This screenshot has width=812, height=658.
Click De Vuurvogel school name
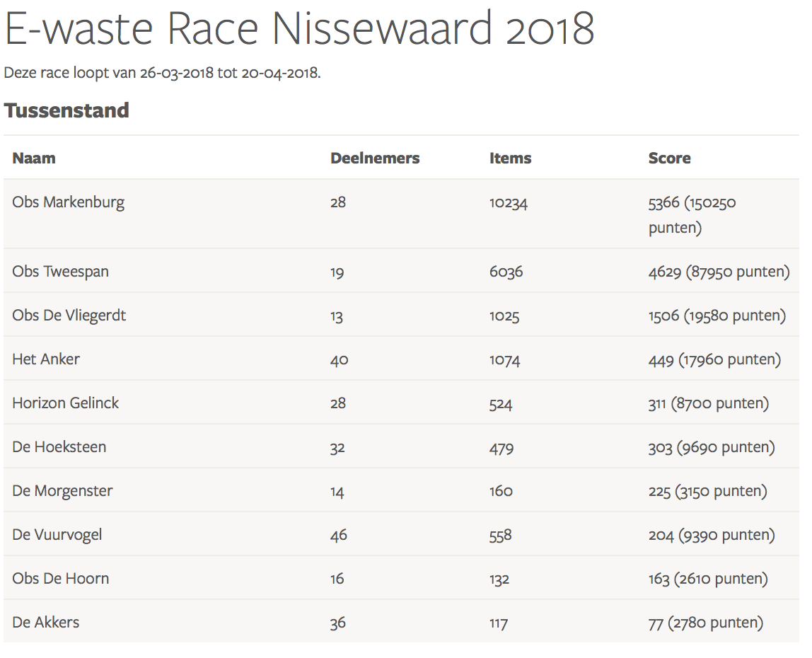point(57,535)
